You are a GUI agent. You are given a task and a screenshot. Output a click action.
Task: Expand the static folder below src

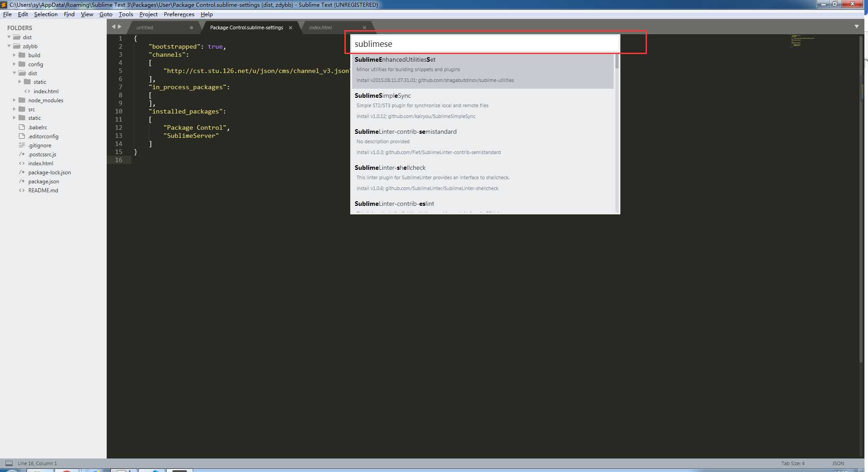[x=14, y=118]
